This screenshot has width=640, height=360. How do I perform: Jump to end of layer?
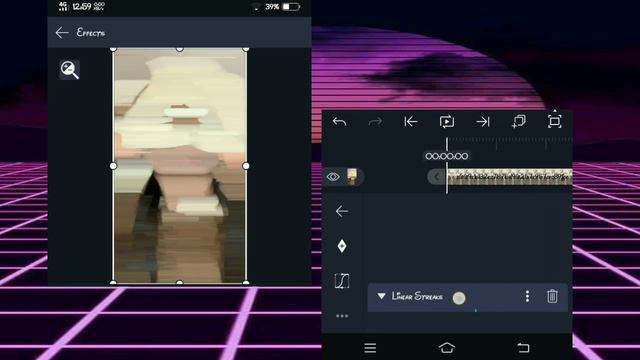(482, 122)
